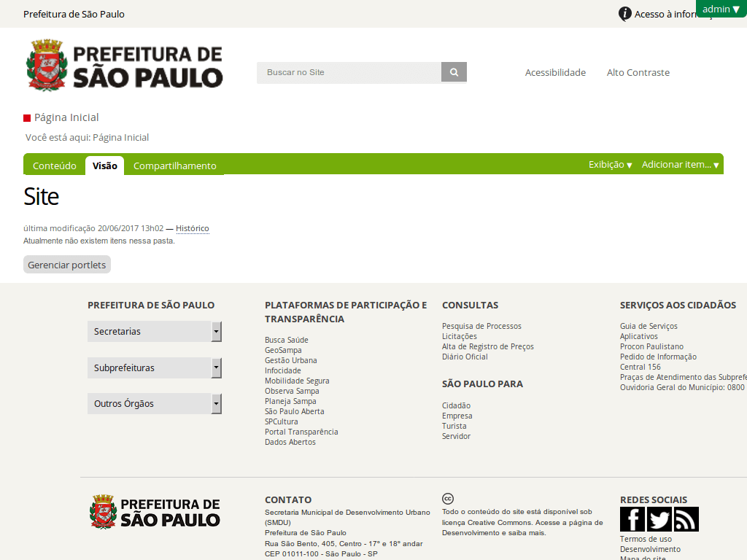The width and height of the screenshot is (747, 560).
Task: Open the Central 156 link
Action: 640,367
